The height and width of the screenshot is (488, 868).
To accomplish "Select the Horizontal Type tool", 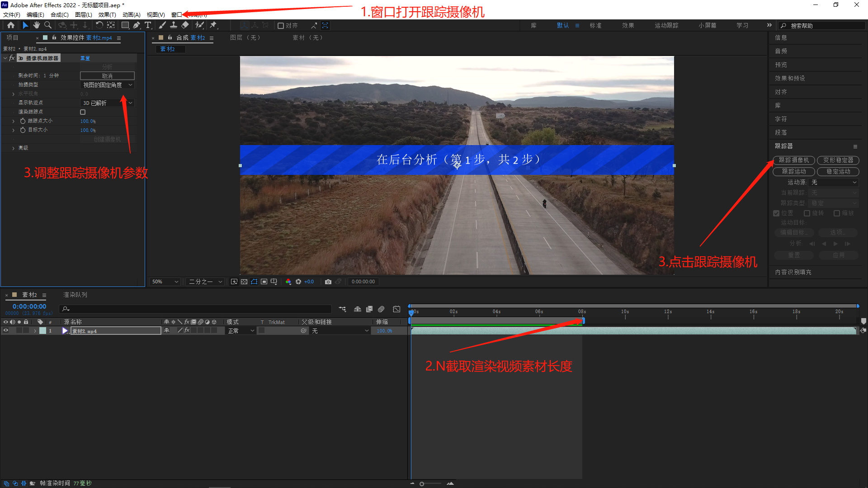I will coord(148,25).
